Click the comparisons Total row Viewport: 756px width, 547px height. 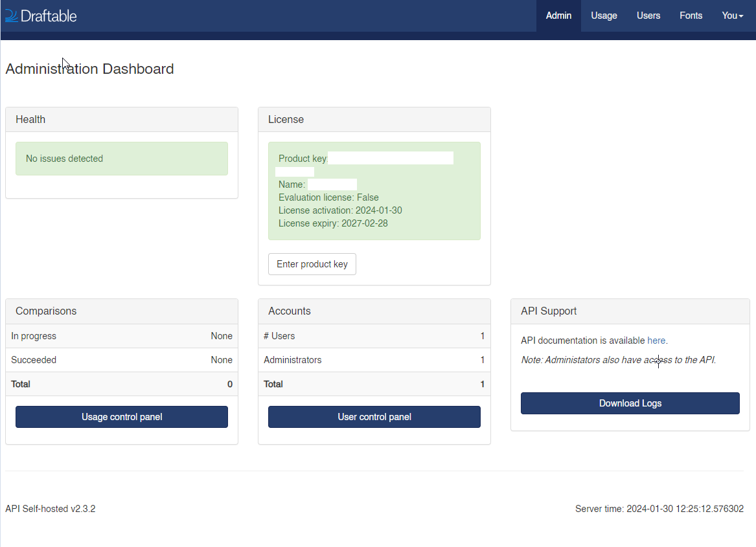(122, 384)
